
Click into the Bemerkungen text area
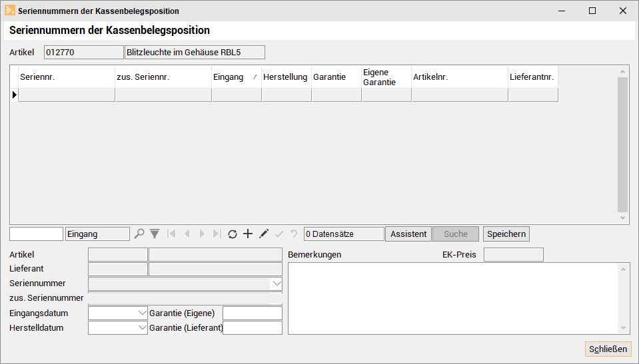[453, 298]
